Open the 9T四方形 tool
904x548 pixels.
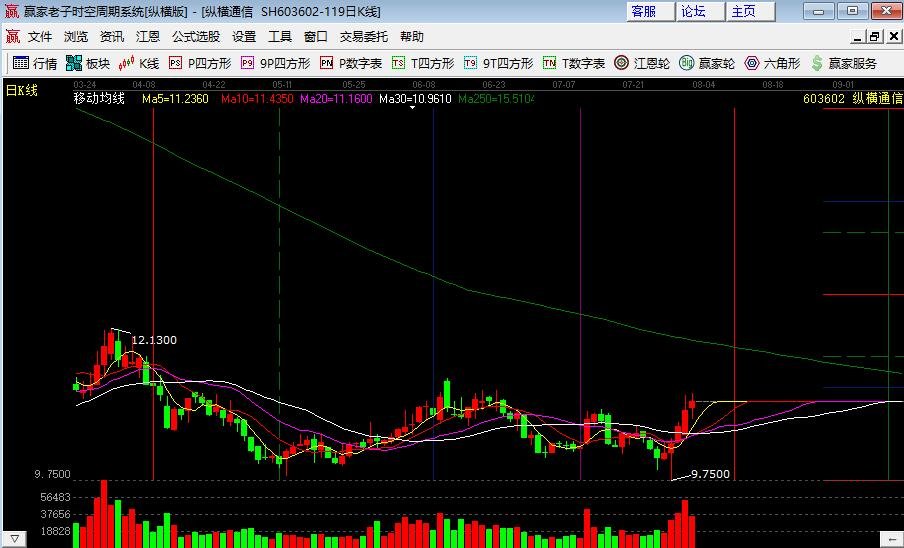pos(499,63)
